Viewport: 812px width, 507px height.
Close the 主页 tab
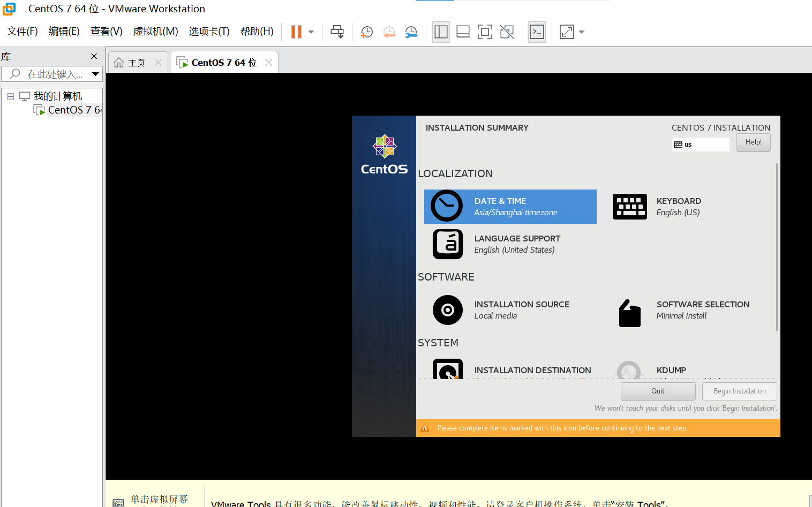(158, 63)
